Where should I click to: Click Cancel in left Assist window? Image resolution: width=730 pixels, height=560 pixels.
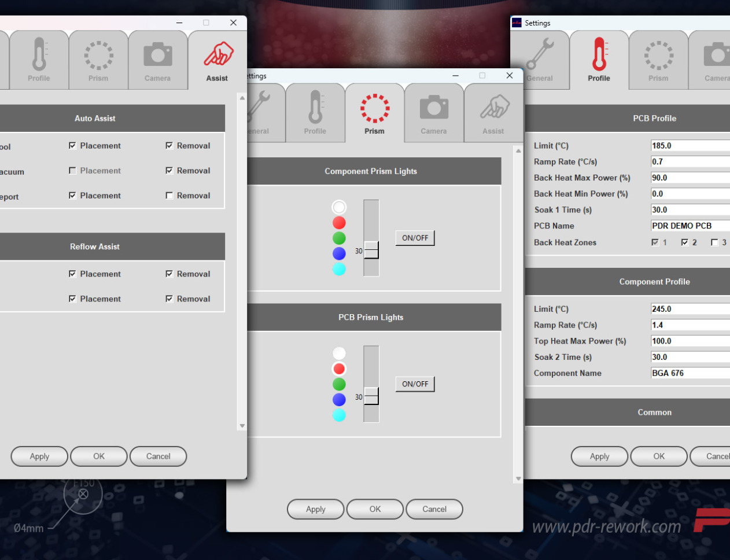pos(158,456)
